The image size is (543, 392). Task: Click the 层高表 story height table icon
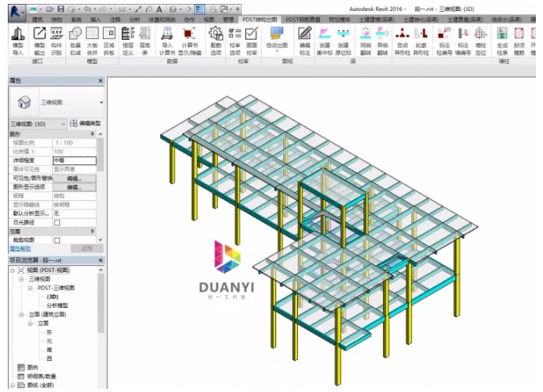145,34
